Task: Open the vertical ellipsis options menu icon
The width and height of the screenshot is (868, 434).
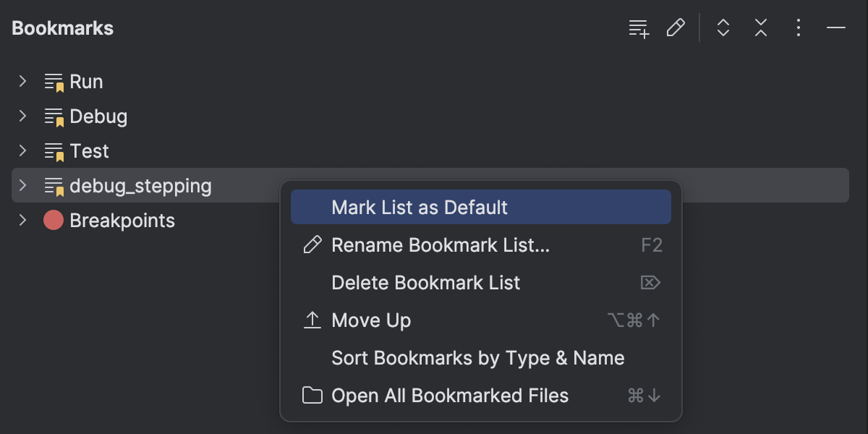Action: click(x=798, y=28)
